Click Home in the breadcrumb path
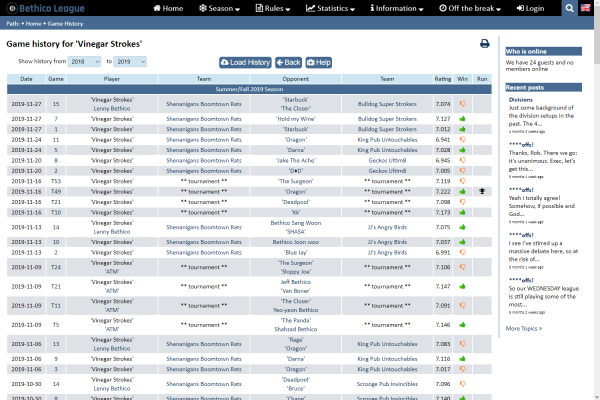The height and width of the screenshot is (400, 600). [x=36, y=25]
